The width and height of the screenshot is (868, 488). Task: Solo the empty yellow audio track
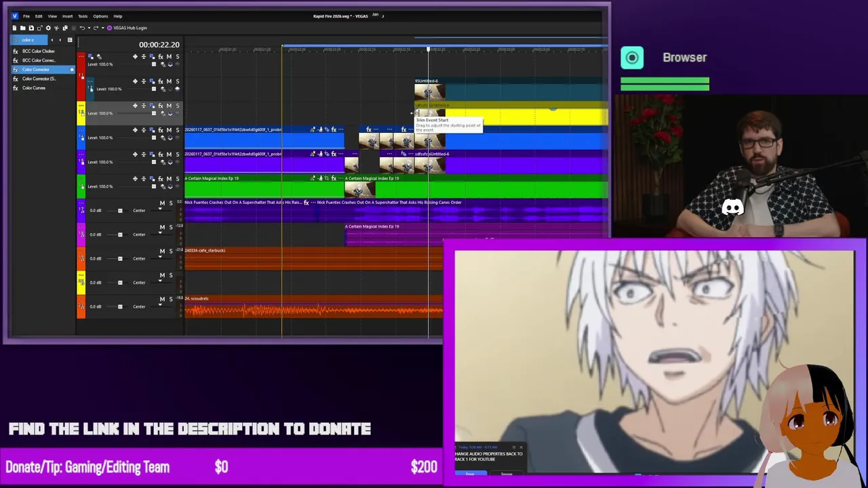tap(171, 275)
